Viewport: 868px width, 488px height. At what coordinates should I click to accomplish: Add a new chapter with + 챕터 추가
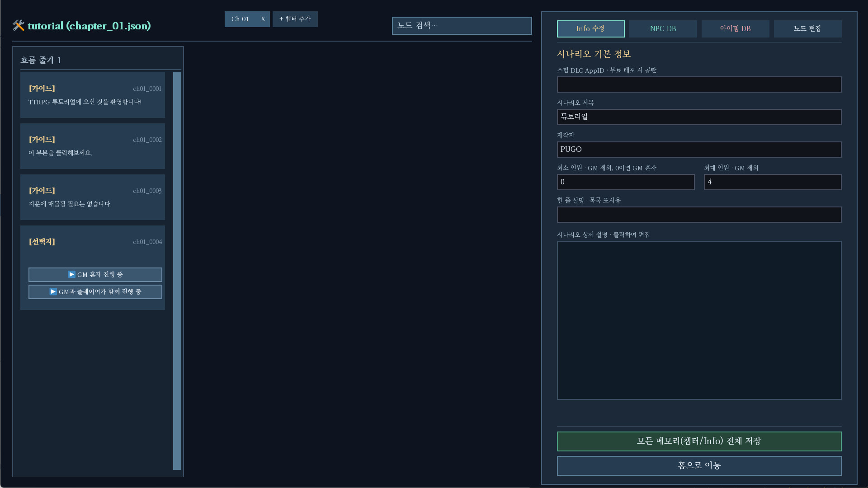tap(295, 19)
